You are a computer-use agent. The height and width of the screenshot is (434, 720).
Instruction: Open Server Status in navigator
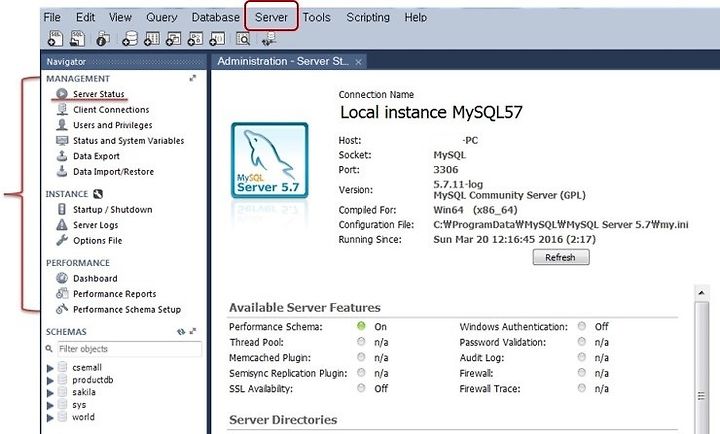tap(99, 94)
